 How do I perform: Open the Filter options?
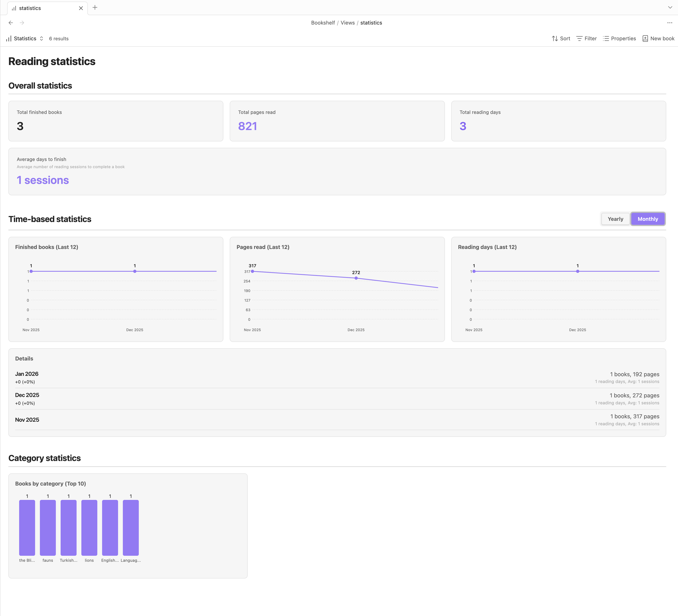pyautogui.click(x=586, y=39)
